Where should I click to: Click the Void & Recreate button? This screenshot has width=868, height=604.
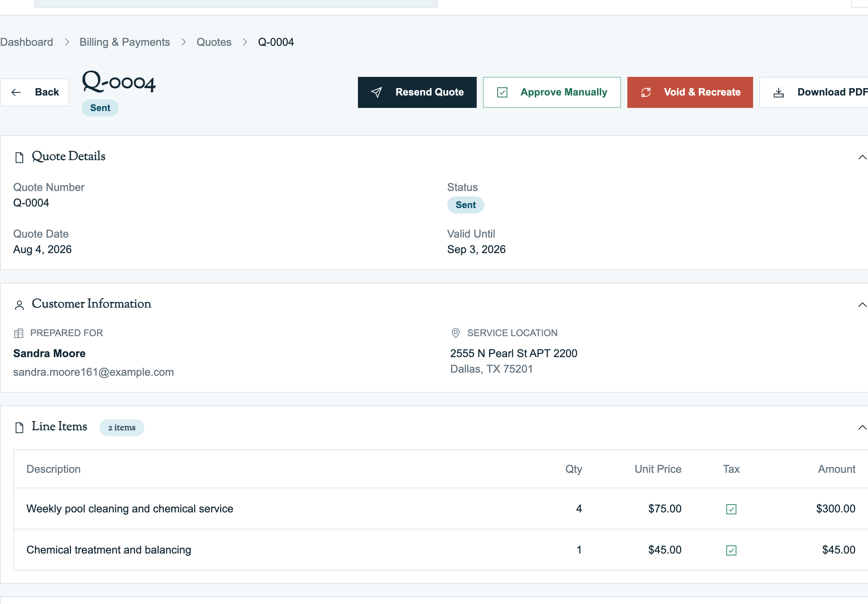point(690,92)
